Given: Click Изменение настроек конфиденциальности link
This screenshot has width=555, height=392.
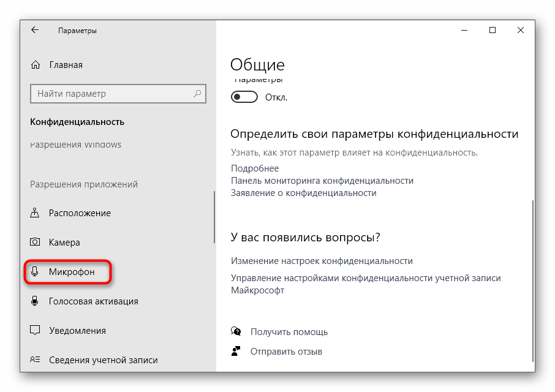Looking at the screenshot, I should pos(322,261).
